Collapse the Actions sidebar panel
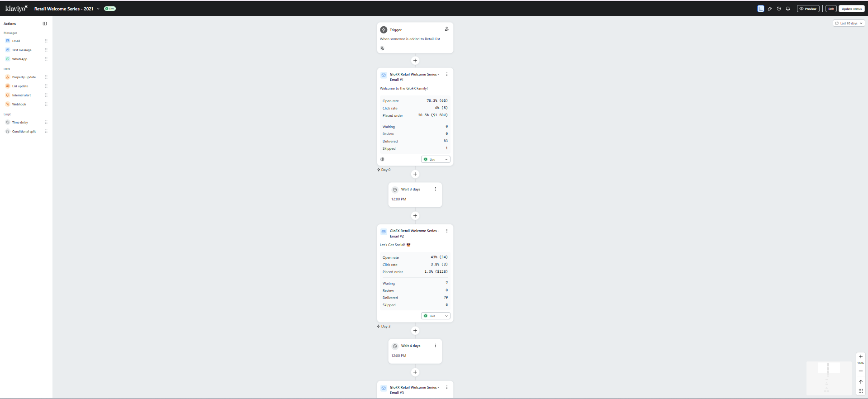Viewport: 868px width, 399px height. pos(45,24)
